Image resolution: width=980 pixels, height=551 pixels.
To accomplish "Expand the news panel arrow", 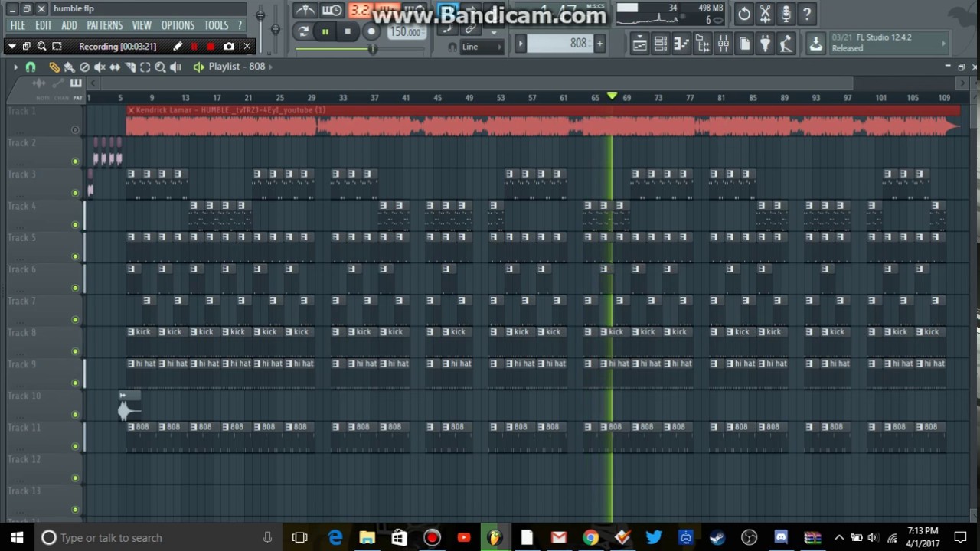I will (943, 44).
